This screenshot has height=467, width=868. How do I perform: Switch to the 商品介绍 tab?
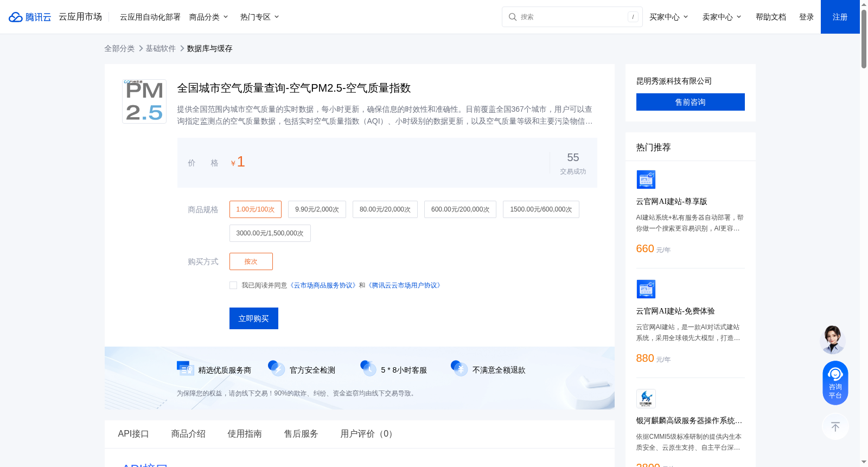click(188, 434)
